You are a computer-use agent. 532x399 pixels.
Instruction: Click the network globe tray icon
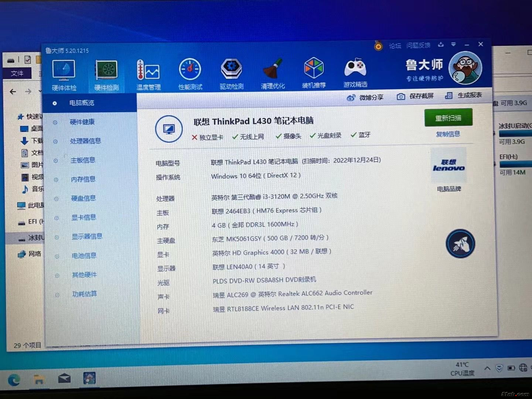pos(523,368)
